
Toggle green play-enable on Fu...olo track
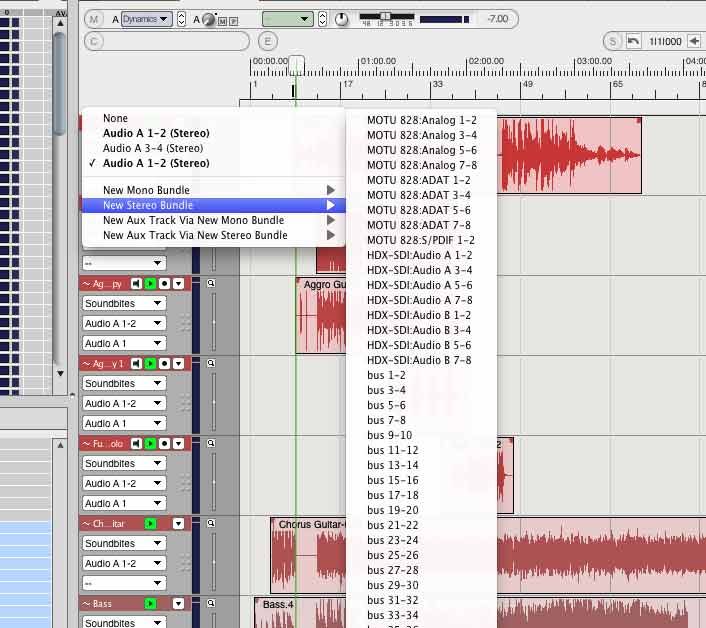150,443
